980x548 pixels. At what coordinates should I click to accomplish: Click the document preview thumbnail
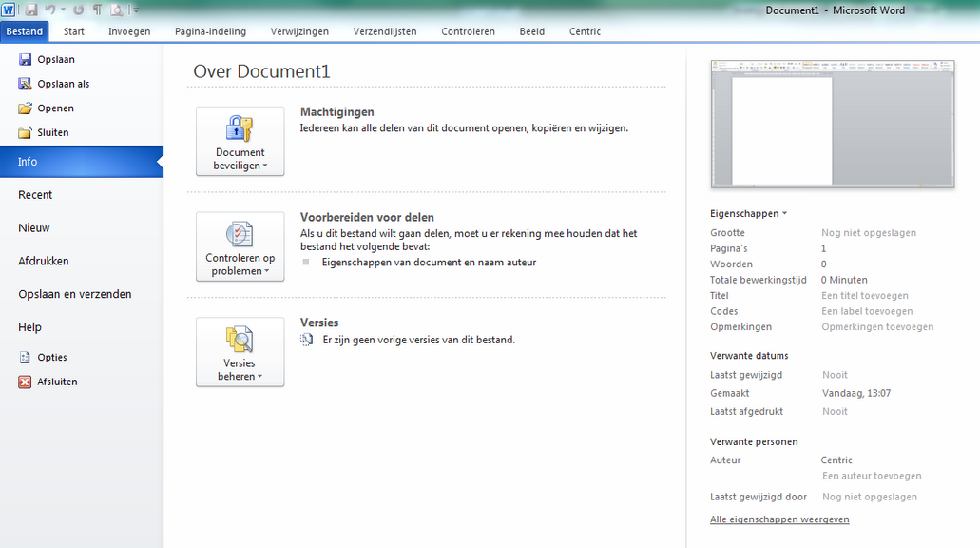pos(833,124)
